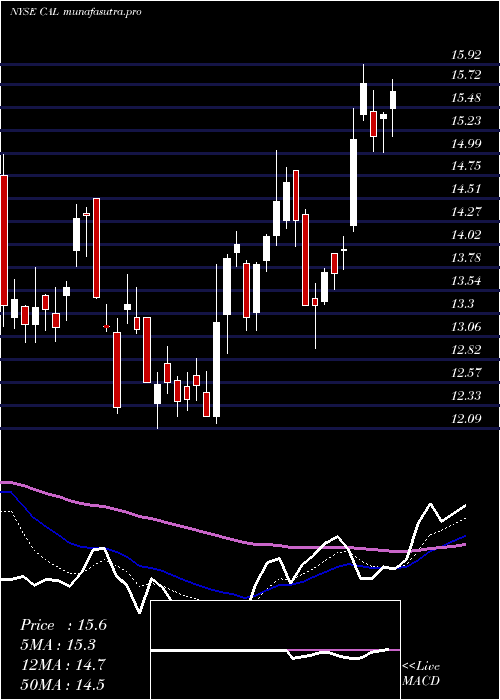The width and height of the screenshot is (500, 700).
Task: Click the 5MA : 15.3 readout
Action: [58, 645]
